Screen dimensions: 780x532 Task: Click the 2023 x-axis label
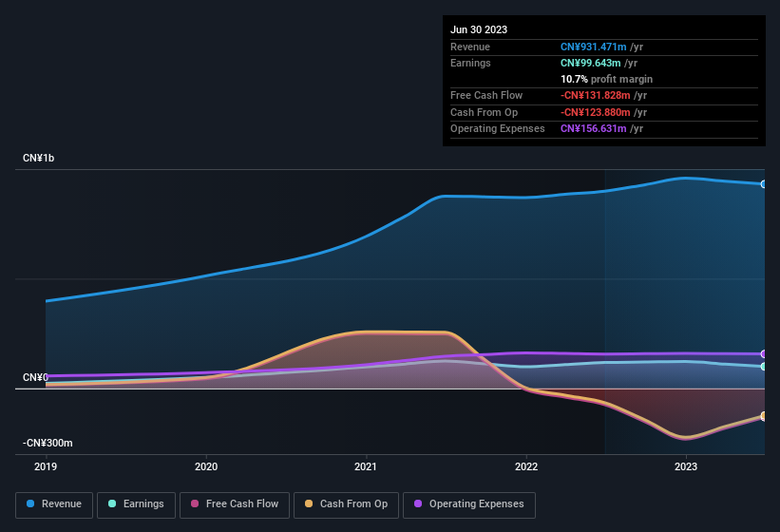(x=686, y=466)
